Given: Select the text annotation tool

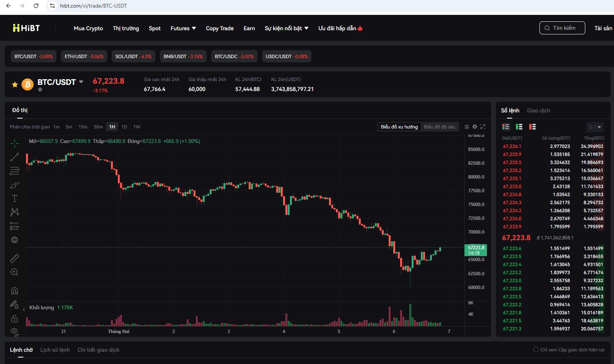Looking at the screenshot, I should coord(15,198).
